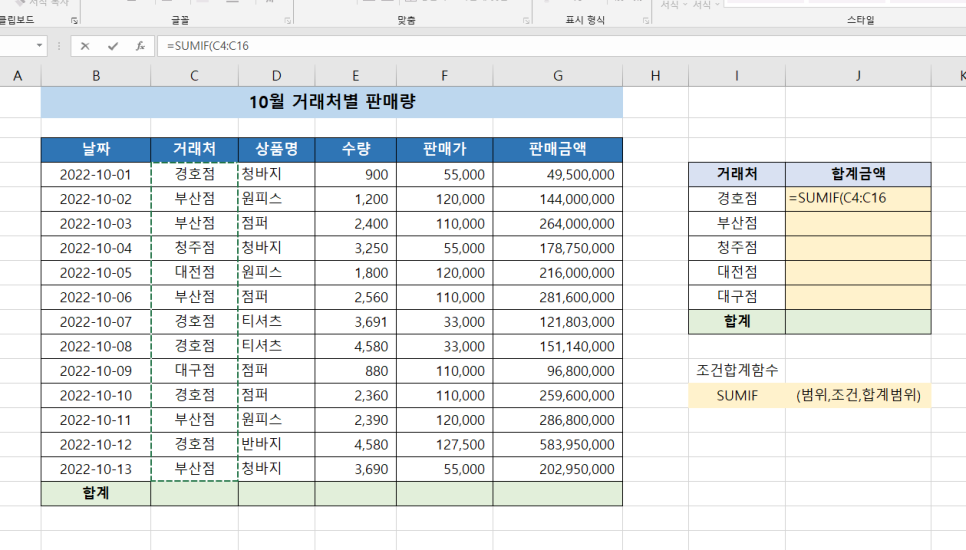The height and width of the screenshot is (550, 966).
Task: Click the green total cell beside summary 합계
Action: (858, 322)
